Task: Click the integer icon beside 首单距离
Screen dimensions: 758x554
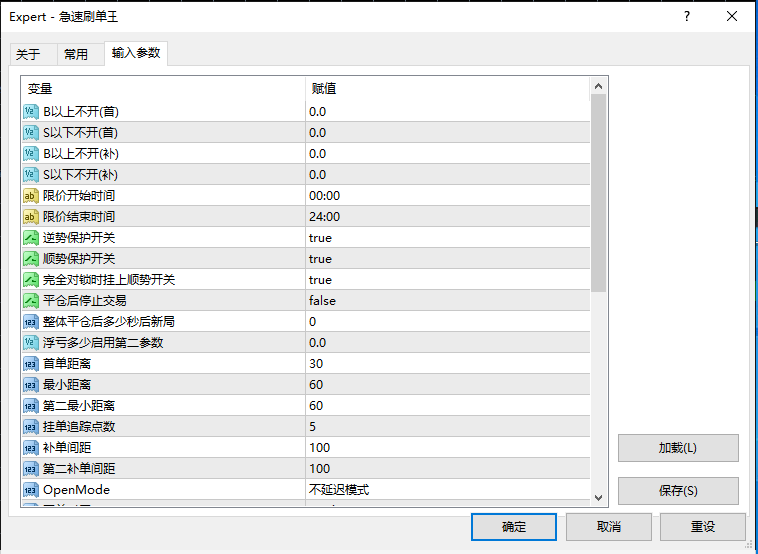Action: tap(30, 363)
